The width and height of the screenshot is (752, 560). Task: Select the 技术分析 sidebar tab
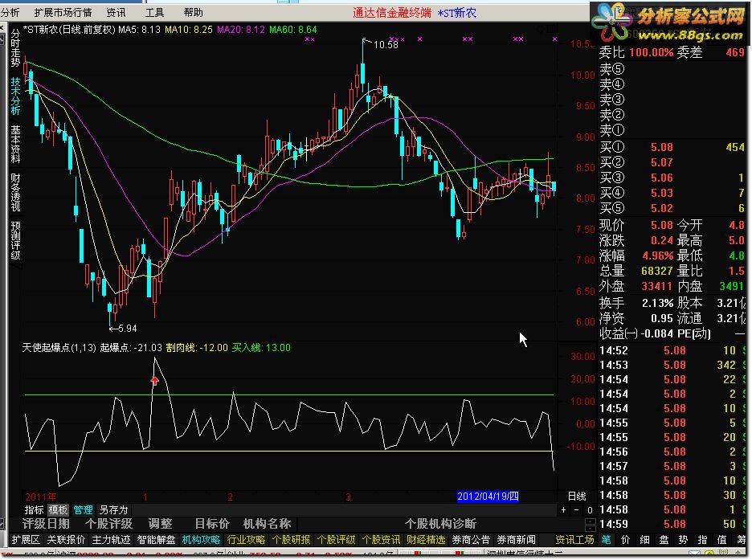(15, 96)
